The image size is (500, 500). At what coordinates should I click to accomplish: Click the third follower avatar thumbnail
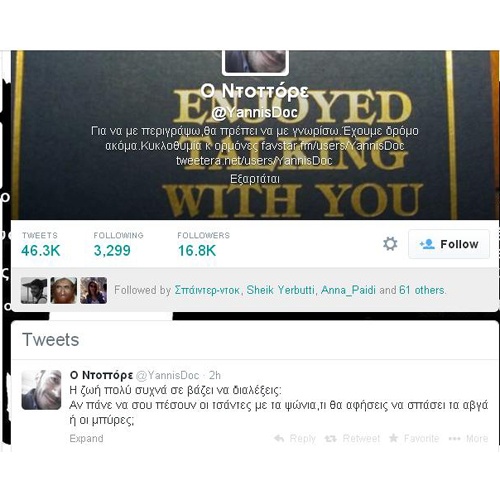94,290
